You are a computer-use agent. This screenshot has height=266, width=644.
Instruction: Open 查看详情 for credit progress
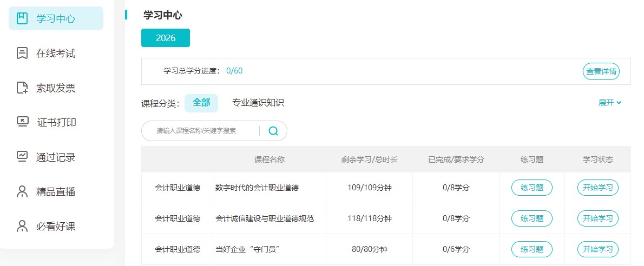click(601, 71)
